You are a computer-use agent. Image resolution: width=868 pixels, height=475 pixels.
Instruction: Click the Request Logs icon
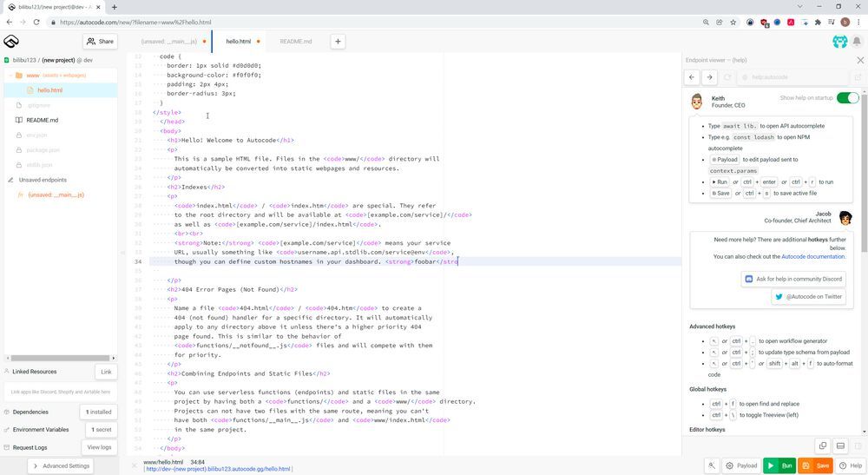(x=7, y=447)
